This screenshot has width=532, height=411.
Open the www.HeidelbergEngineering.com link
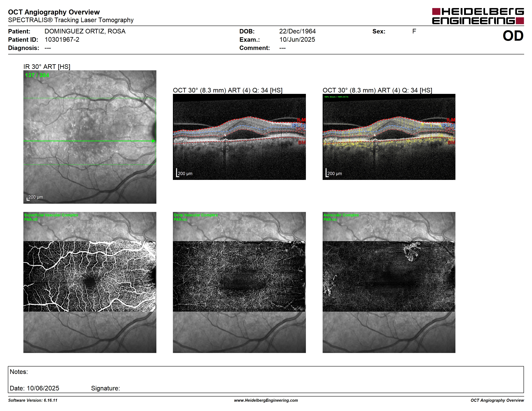[x=266, y=400]
